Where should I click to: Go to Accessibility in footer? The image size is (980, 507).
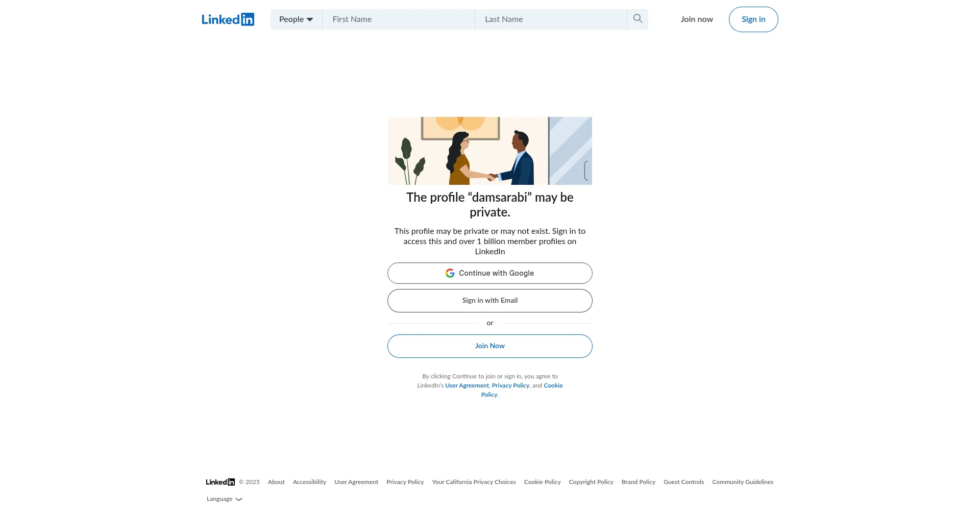click(x=309, y=482)
